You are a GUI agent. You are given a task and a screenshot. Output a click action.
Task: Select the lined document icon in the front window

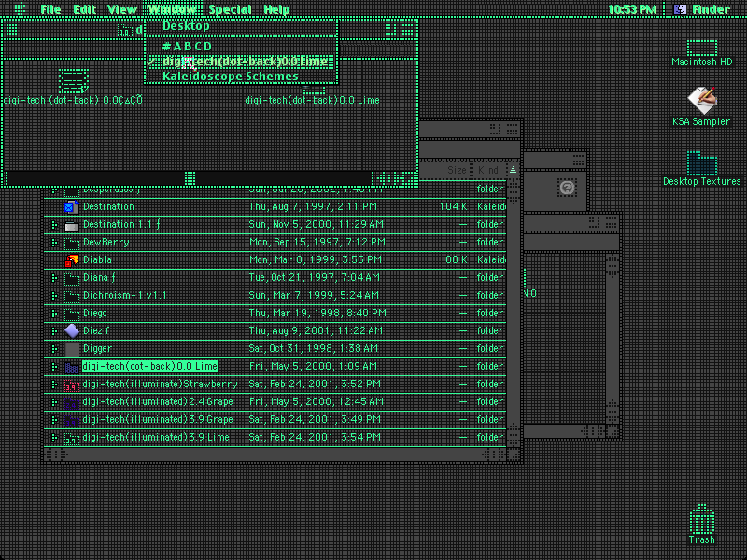[74, 81]
